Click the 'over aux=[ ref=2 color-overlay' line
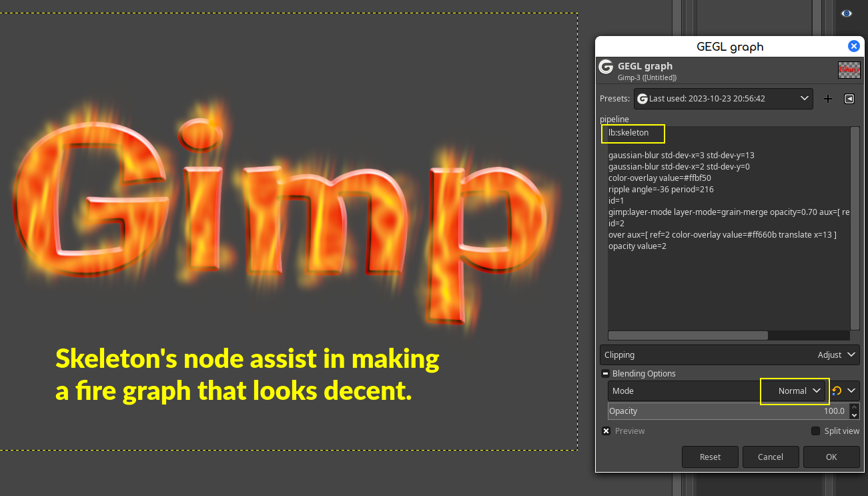This screenshot has width=868, height=496. 723,235
